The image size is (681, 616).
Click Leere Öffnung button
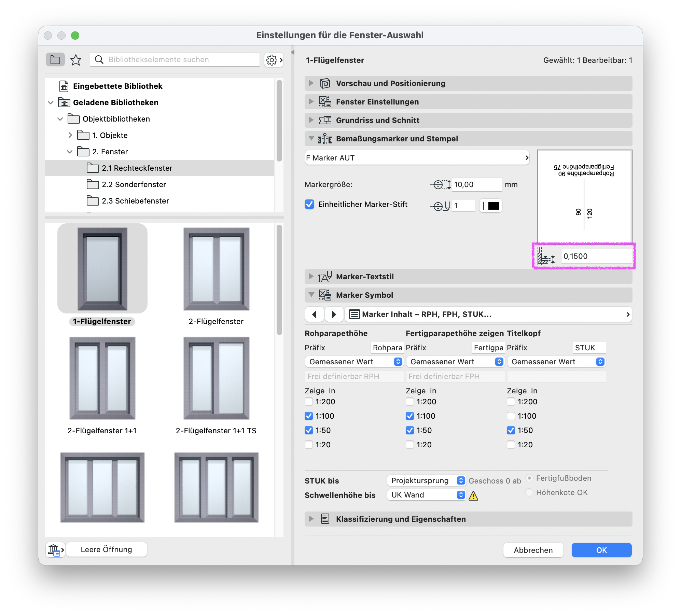point(106,549)
